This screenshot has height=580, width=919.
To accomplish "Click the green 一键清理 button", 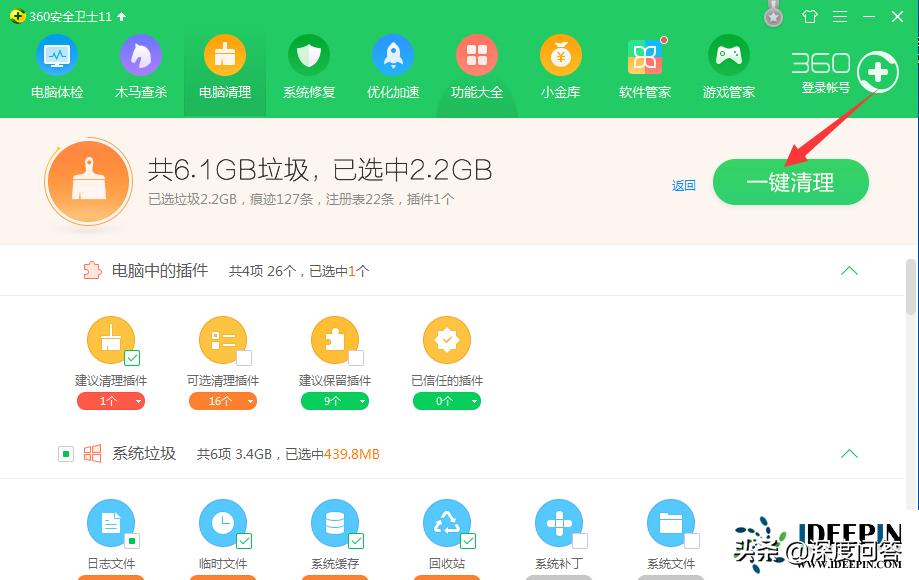I will [x=790, y=182].
